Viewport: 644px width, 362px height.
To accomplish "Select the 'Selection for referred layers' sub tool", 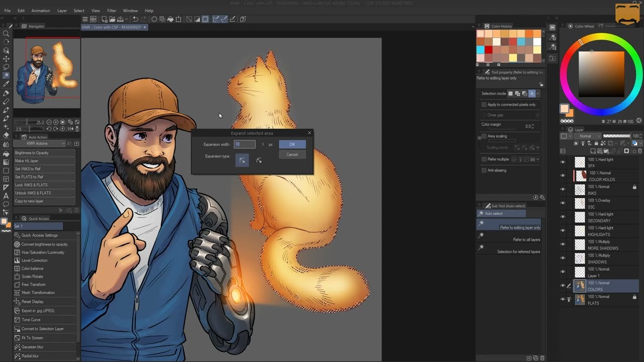I will point(509,248).
